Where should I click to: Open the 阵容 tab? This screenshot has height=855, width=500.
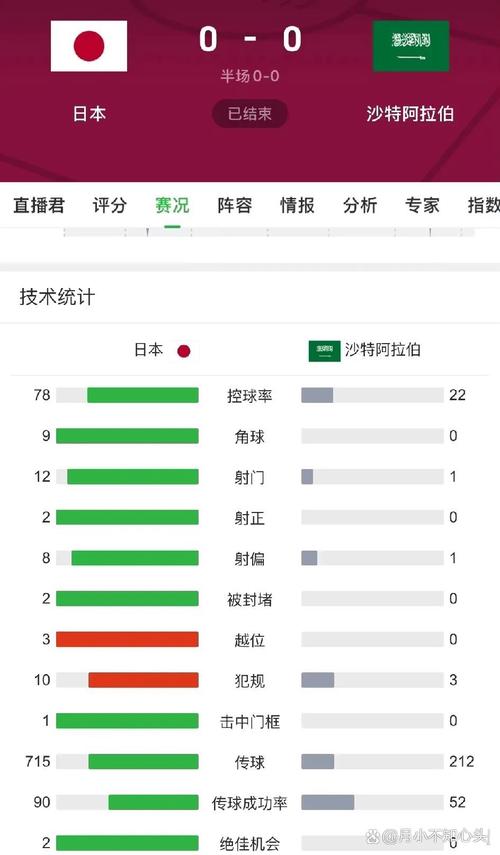pos(235,205)
